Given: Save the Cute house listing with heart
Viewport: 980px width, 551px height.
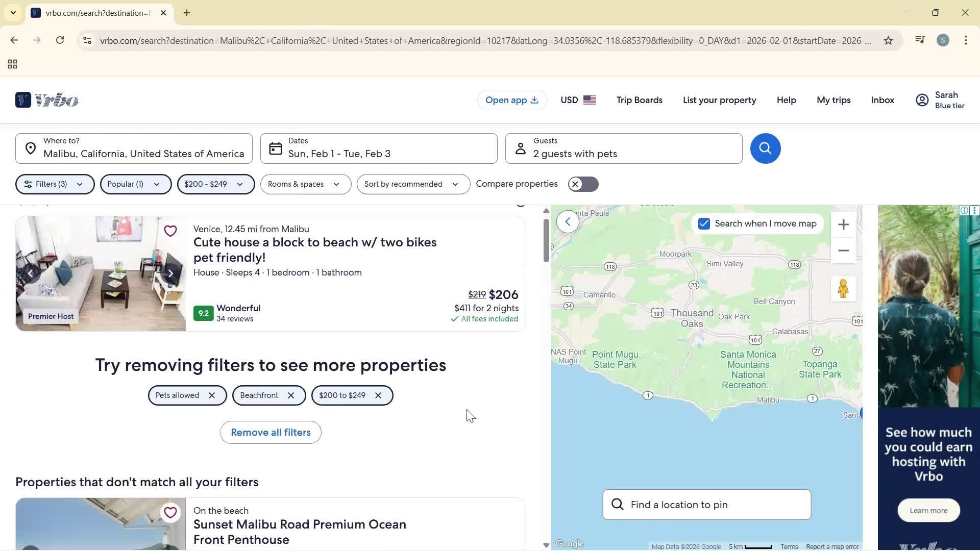Looking at the screenshot, I should 170,231.
